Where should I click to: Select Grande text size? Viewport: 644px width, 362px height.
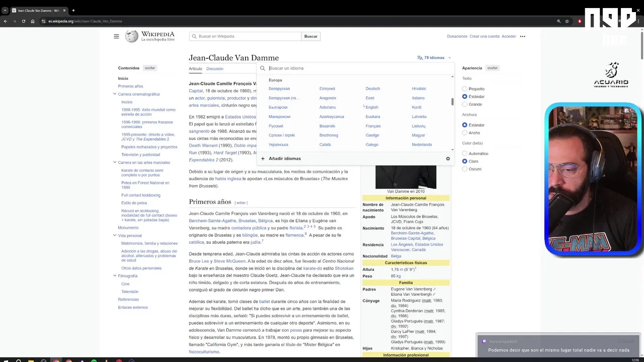tap(465, 104)
